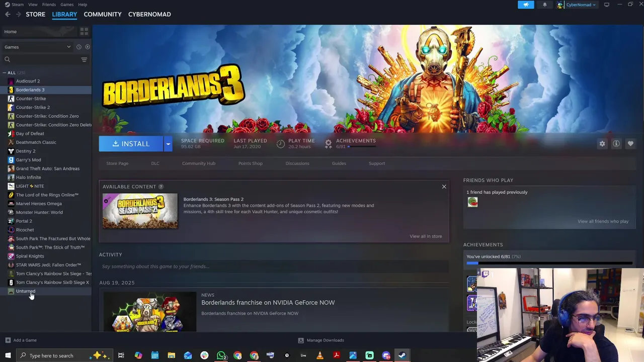
Task: Open Borderlands 3 Guides
Action: click(339, 163)
